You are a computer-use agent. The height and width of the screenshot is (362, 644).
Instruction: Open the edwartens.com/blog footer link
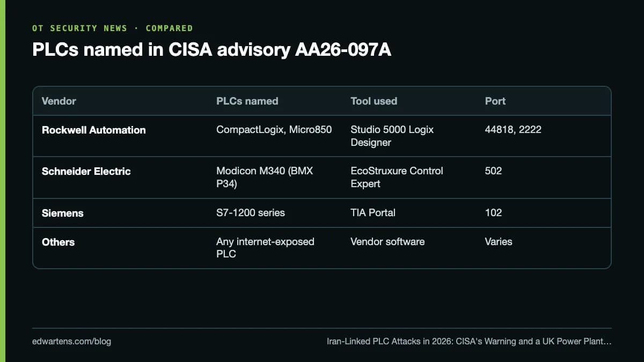point(72,341)
